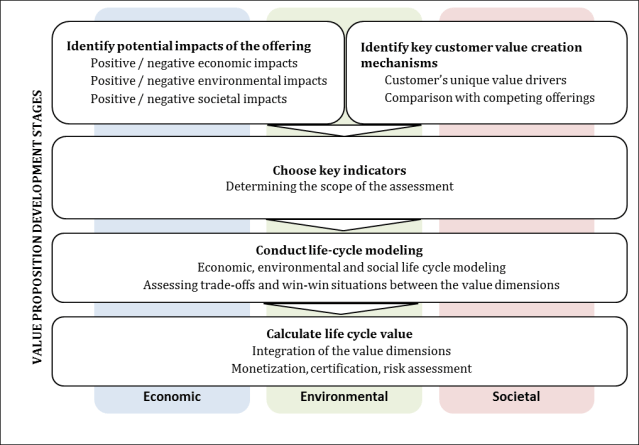This screenshot has height=445, width=639.
Task: Click the arrow above 'Conduct life-cycle modeling' box
Action: tap(343, 225)
